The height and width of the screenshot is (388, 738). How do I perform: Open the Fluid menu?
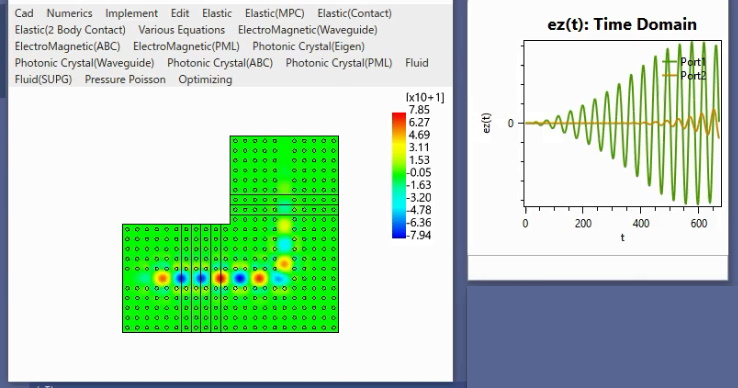tap(417, 63)
